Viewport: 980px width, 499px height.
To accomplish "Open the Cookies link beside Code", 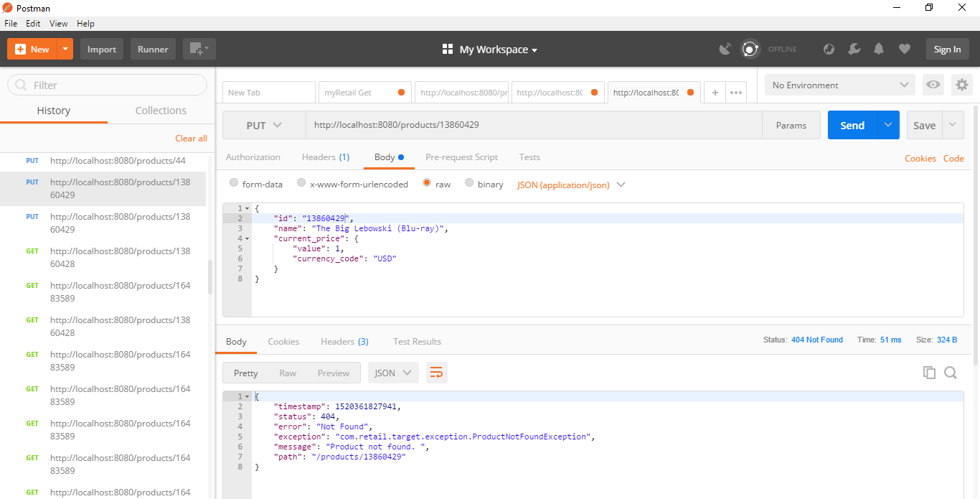I will tap(920, 159).
